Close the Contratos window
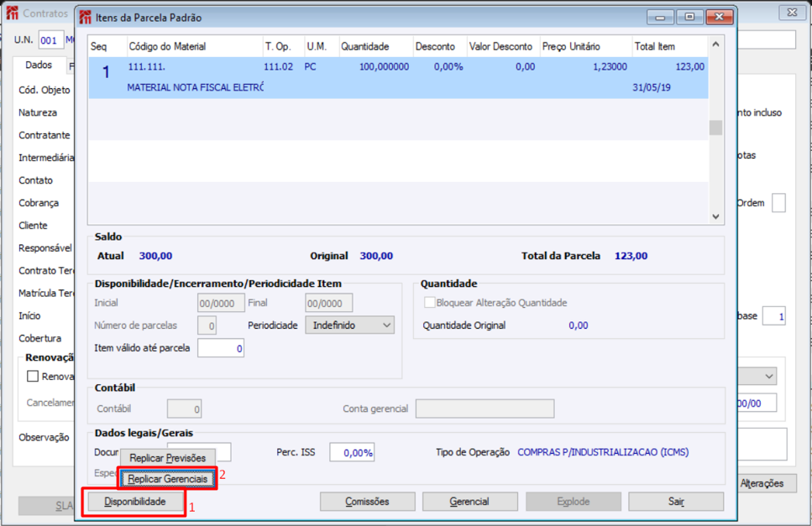Viewport: 812px width, 526px height. pos(793,13)
